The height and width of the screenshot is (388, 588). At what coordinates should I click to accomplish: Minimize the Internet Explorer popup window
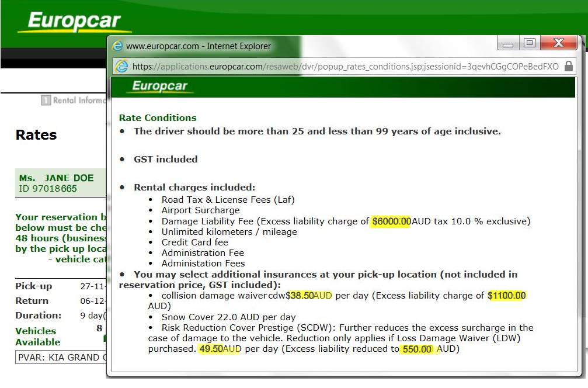pyautogui.click(x=508, y=44)
